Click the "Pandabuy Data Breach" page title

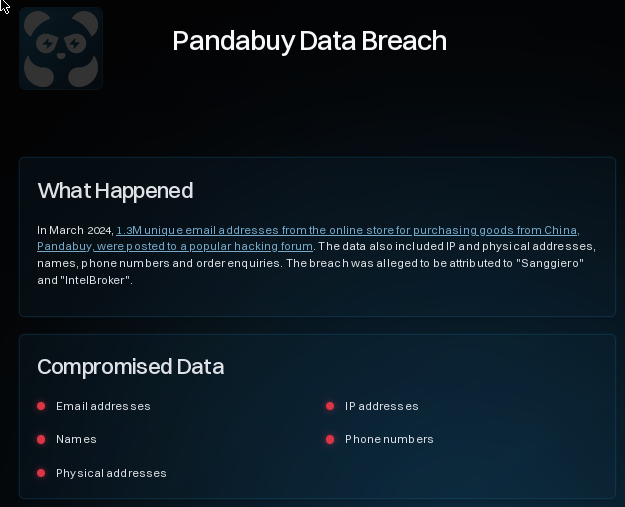309,41
